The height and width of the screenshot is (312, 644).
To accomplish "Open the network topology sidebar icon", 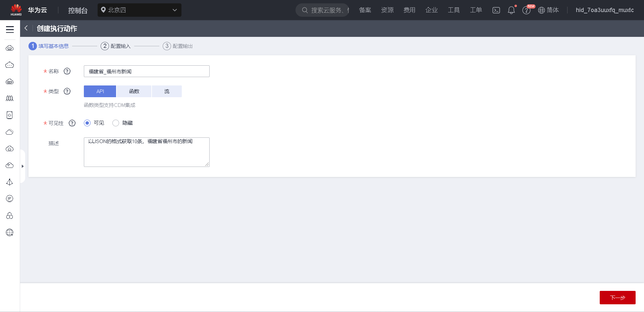I will tap(10, 182).
